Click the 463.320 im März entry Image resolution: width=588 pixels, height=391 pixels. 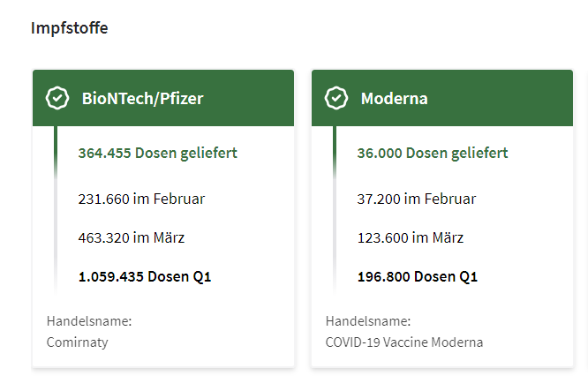[132, 237]
